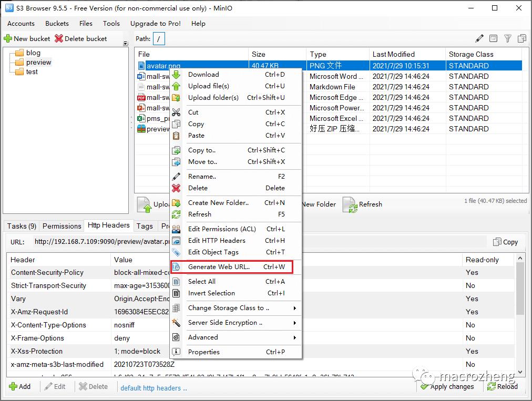Open the Tasks (9) tab

[22, 226]
